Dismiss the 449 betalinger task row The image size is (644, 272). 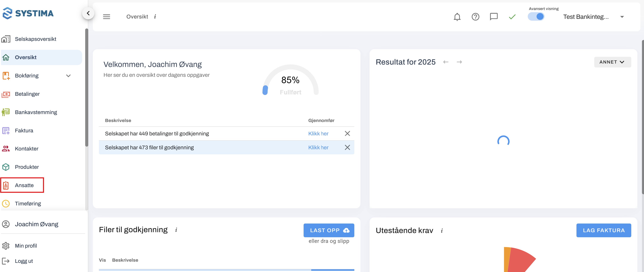[x=347, y=133]
